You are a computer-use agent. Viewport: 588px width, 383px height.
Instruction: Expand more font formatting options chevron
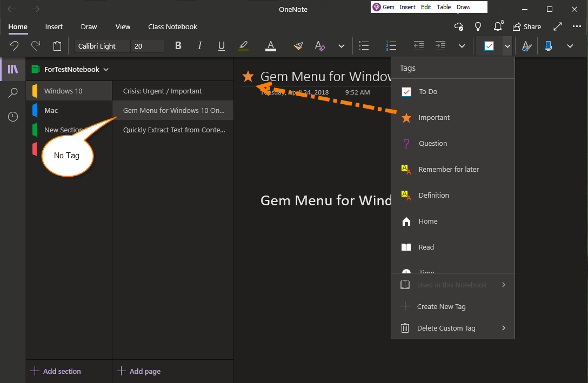pos(341,46)
